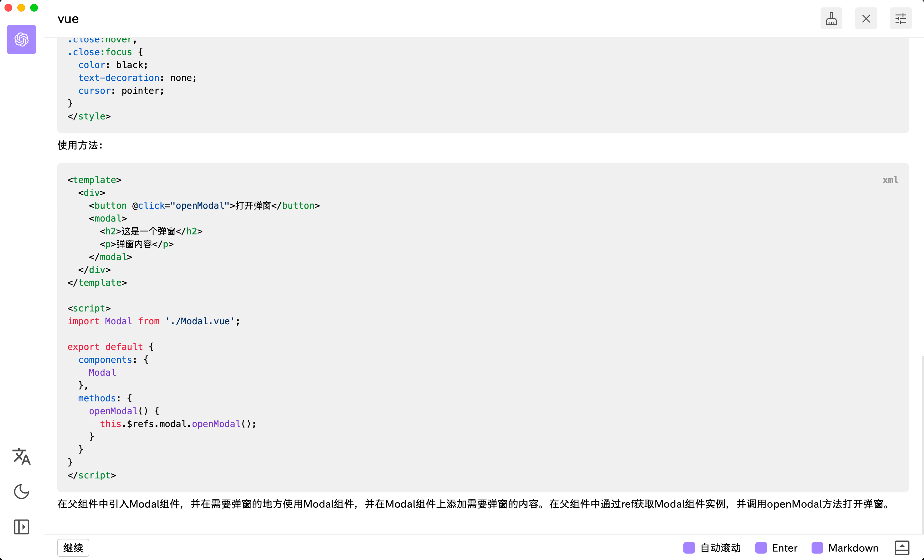Click the import Modal code line
Image resolution: width=924 pixels, height=560 pixels.
click(154, 321)
